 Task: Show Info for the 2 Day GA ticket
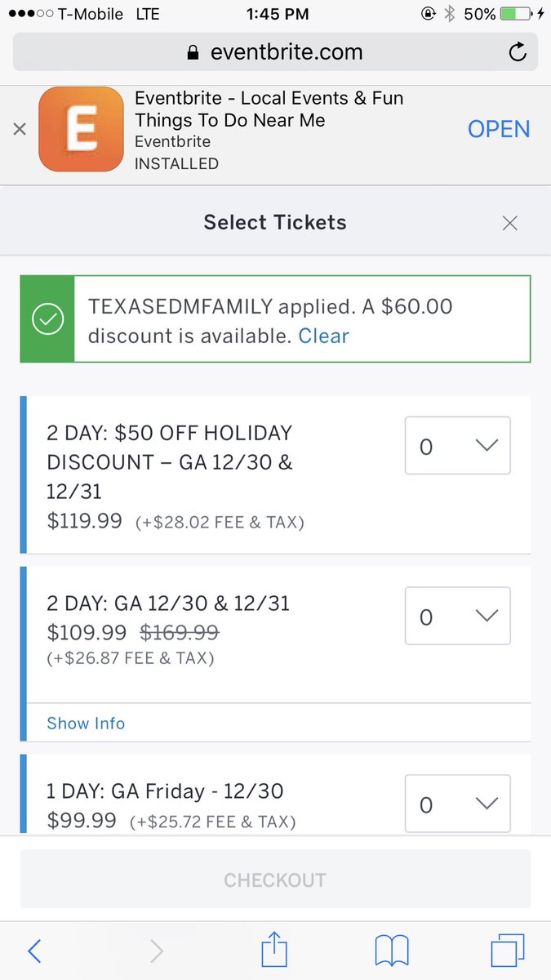tap(86, 723)
